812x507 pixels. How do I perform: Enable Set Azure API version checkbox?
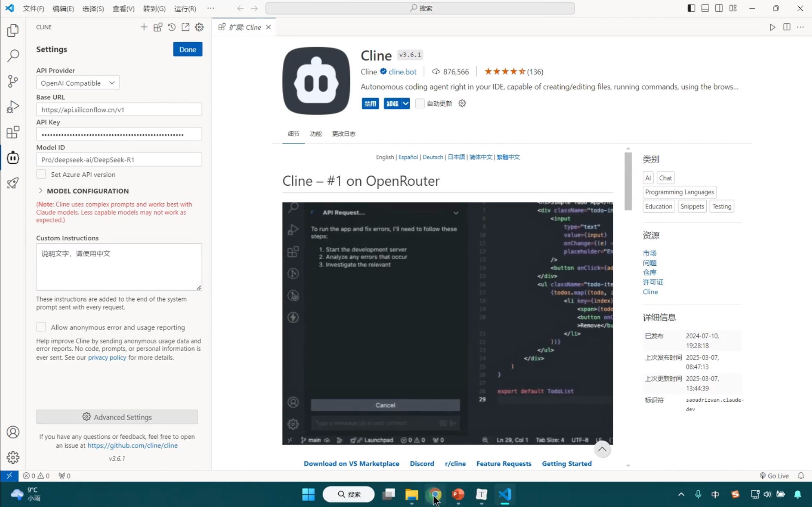coord(41,174)
